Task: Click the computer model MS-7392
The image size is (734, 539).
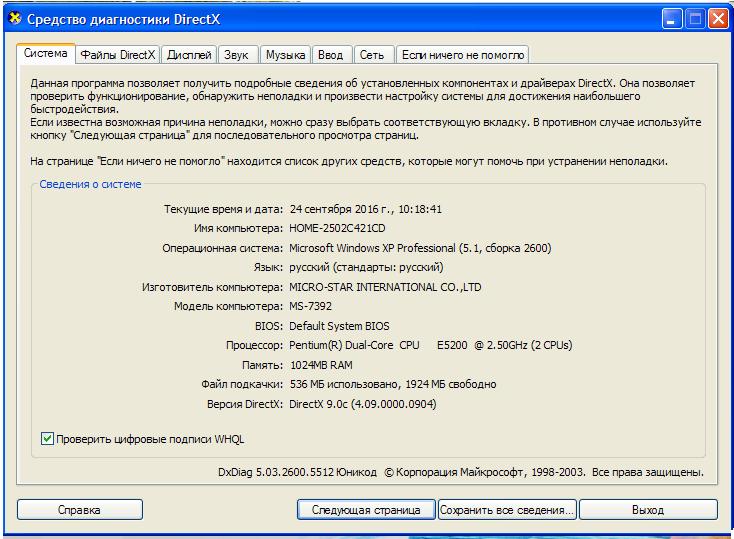Action: 310,306
